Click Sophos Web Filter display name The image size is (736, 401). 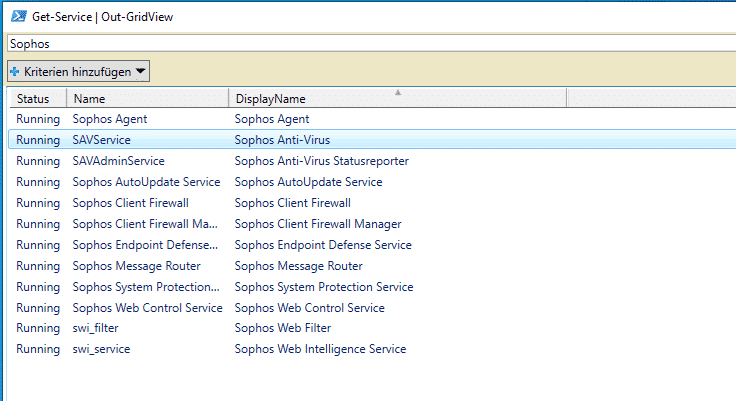(x=283, y=328)
